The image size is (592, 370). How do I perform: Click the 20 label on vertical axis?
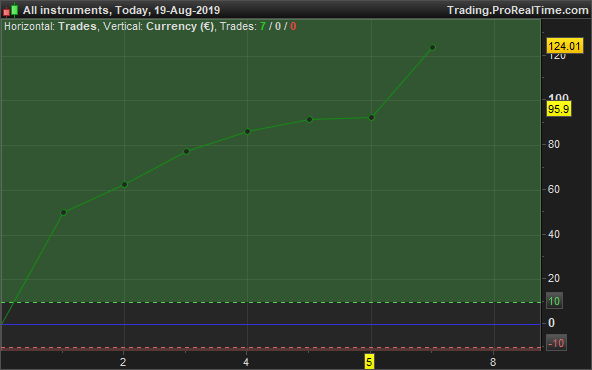point(553,278)
